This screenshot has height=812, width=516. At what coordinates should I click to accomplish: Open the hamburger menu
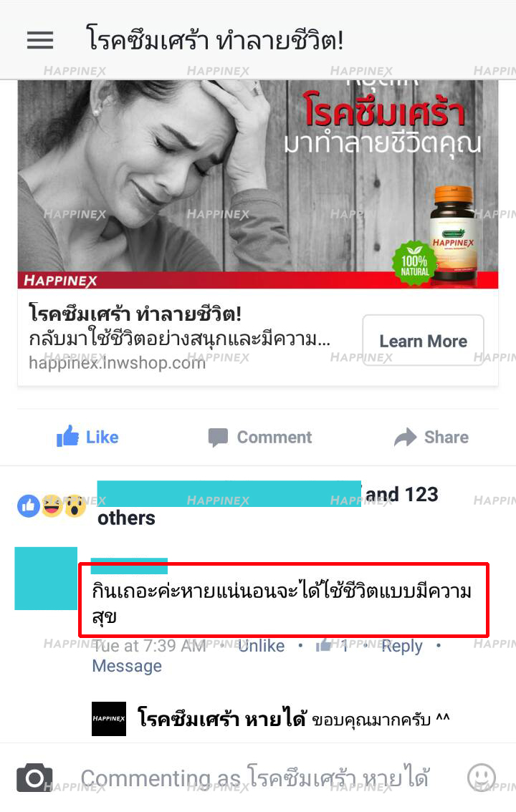(40, 40)
